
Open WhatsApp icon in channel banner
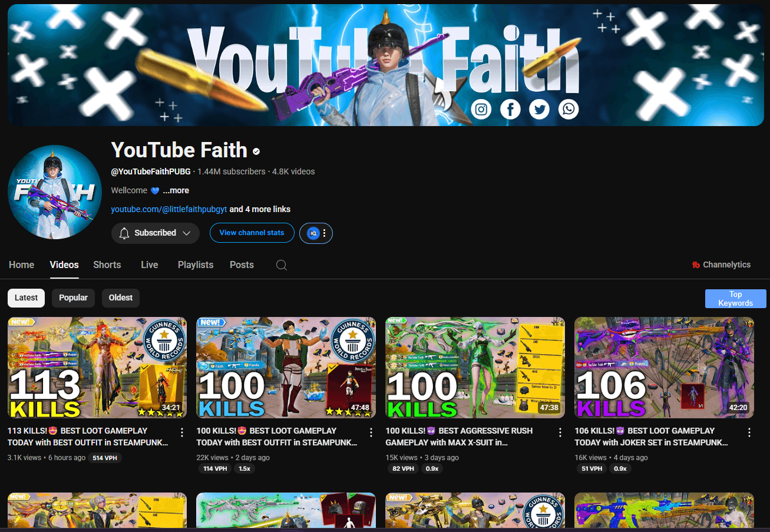pyautogui.click(x=569, y=109)
